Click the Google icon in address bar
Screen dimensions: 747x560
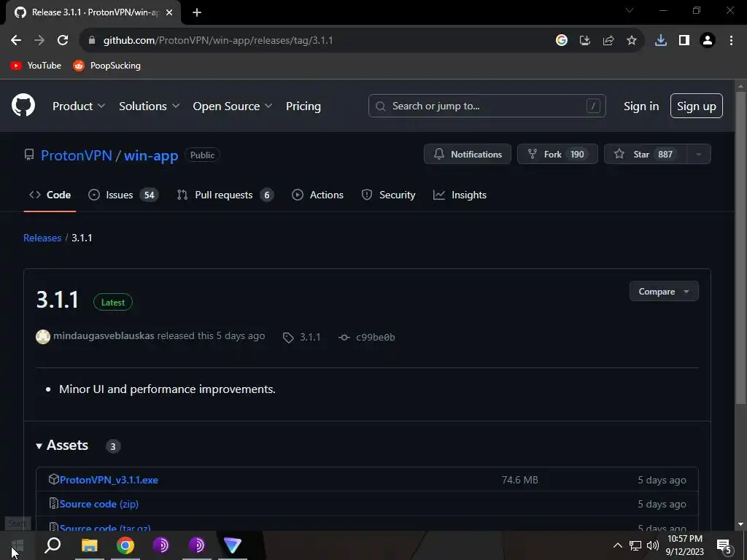tap(562, 41)
